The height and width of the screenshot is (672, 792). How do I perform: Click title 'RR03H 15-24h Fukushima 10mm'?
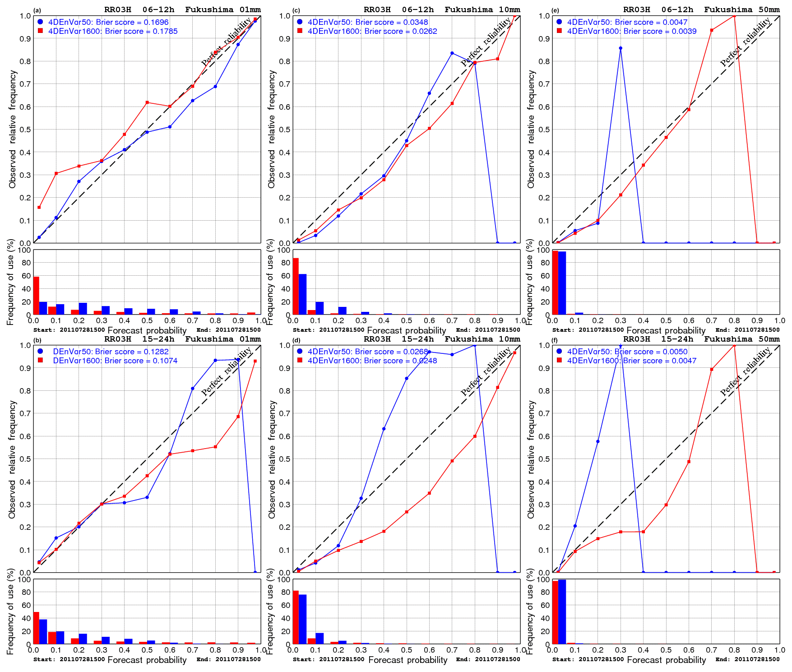442,339
